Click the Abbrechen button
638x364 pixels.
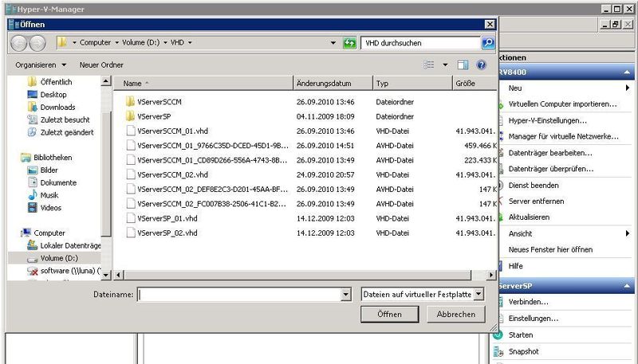click(x=455, y=314)
